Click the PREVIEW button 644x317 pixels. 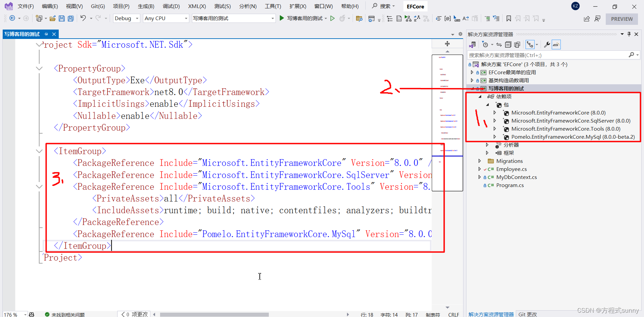click(622, 19)
